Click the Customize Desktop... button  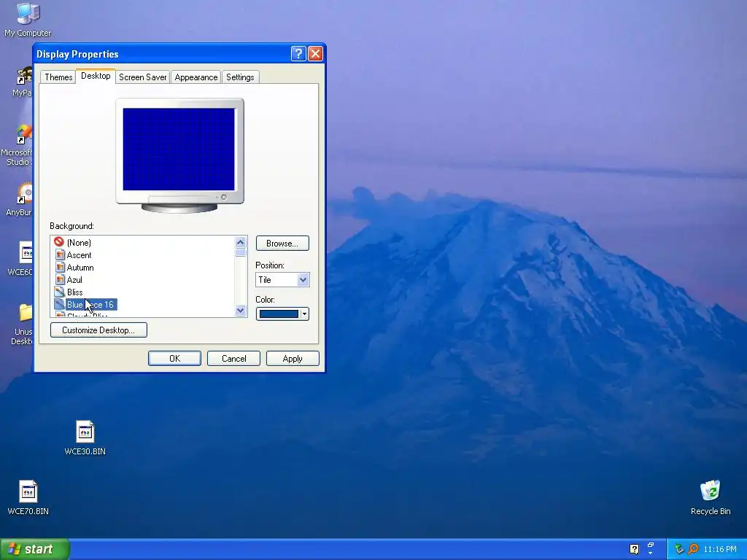click(98, 330)
